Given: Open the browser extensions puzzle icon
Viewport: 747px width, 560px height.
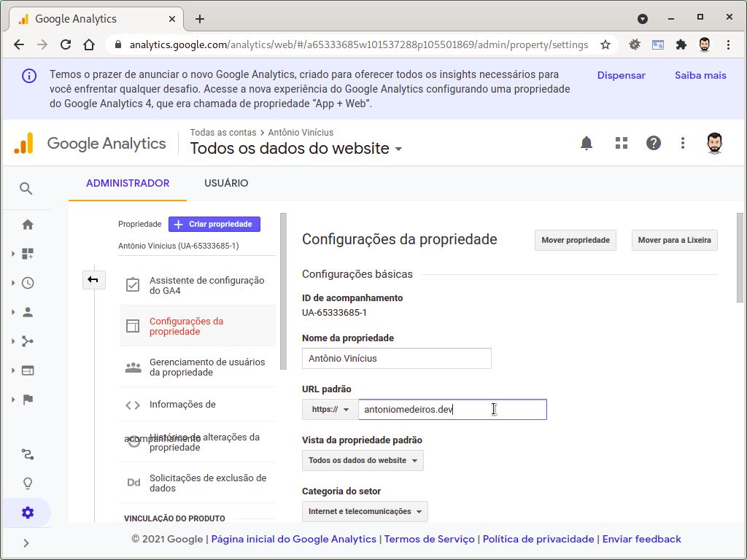Looking at the screenshot, I should [x=681, y=44].
